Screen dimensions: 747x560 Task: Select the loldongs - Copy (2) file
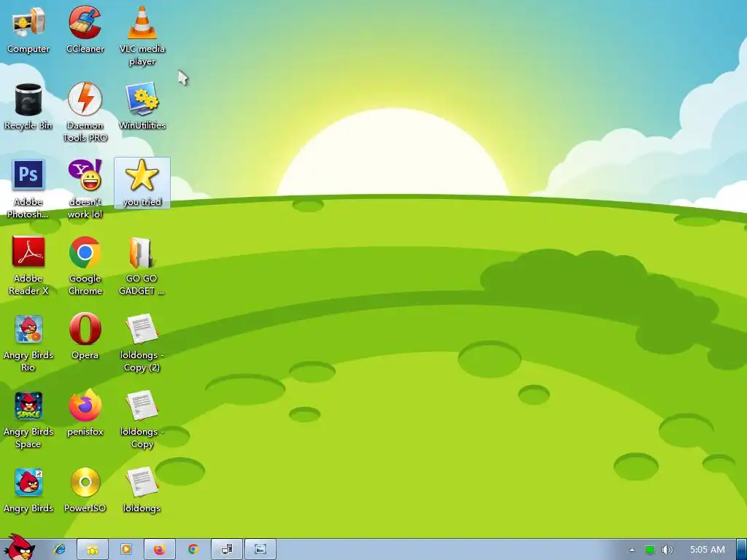(142, 343)
